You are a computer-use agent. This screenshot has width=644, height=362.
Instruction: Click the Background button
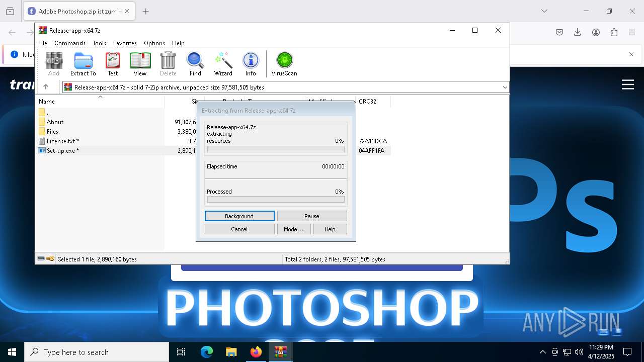click(239, 216)
